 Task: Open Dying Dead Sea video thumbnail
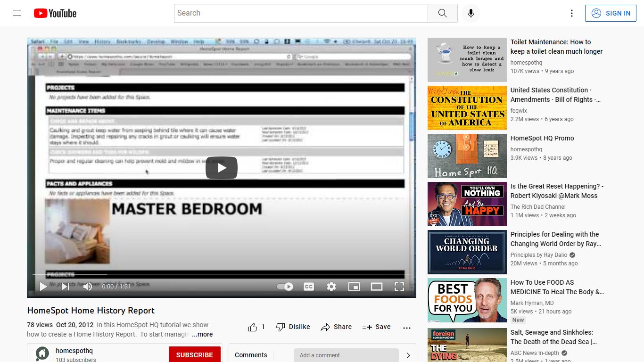(x=467, y=344)
